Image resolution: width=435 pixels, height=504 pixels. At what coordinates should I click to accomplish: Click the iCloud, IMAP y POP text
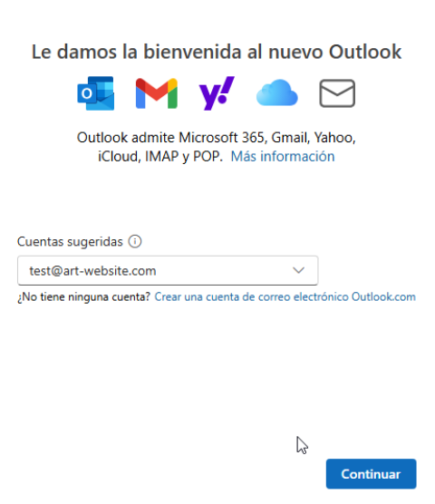tap(160, 157)
